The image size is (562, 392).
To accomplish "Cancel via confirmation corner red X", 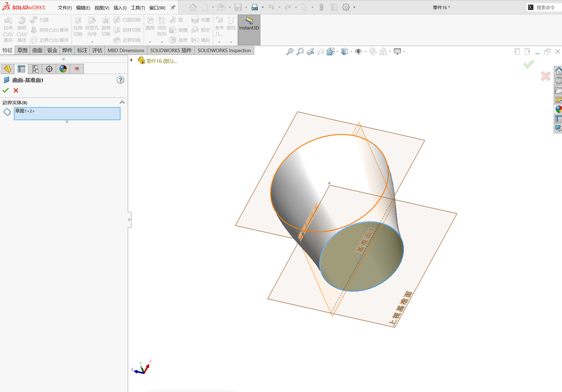I will point(546,76).
